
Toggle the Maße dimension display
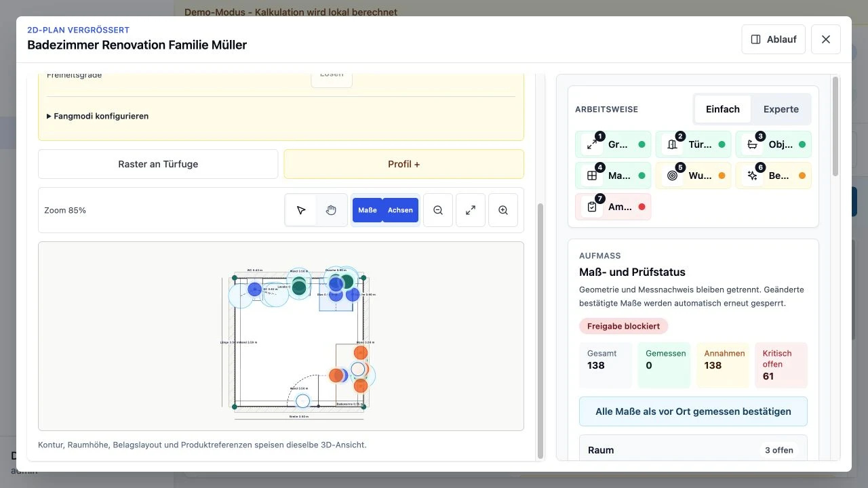pyautogui.click(x=368, y=210)
